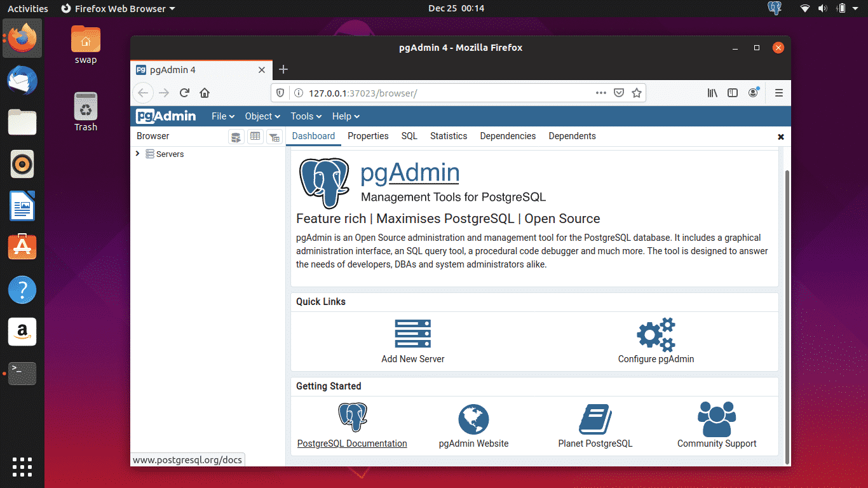Open the PostgreSQL Documentation link

click(352, 444)
